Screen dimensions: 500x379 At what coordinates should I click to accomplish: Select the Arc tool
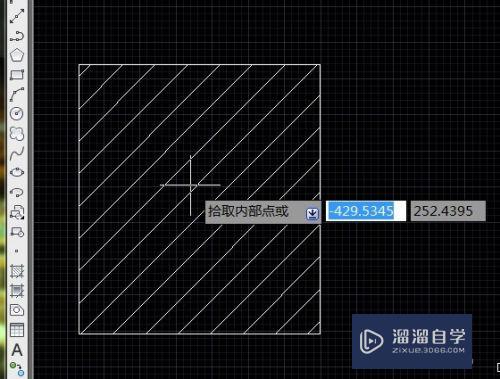pyautogui.click(x=17, y=94)
